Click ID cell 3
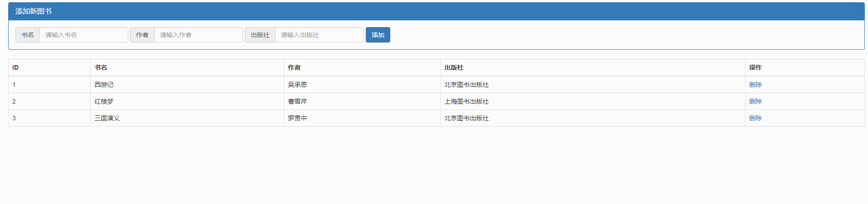 [x=49, y=118]
